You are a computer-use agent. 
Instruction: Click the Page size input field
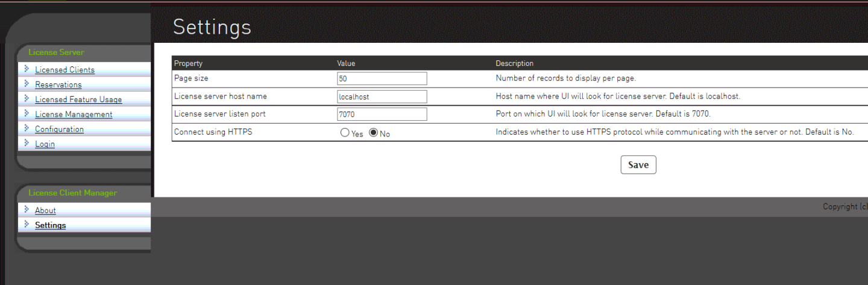[382, 78]
